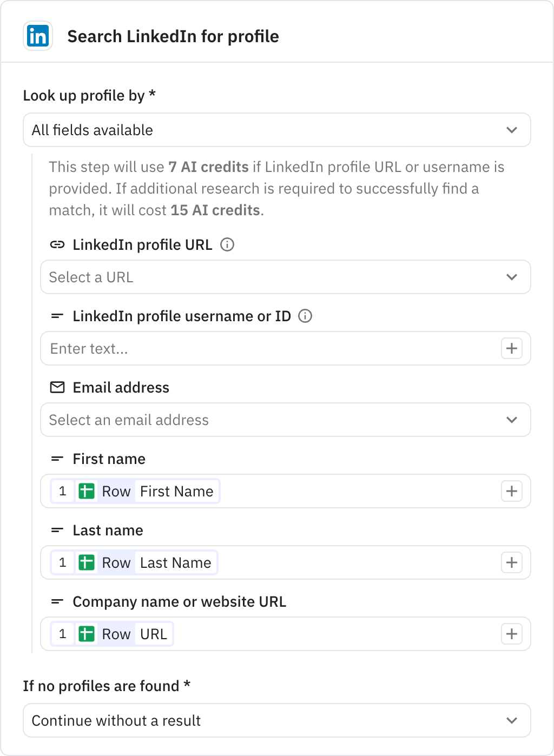The image size is (554, 756).
Task: Click plus button in Last name field
Action: [512, 562]
